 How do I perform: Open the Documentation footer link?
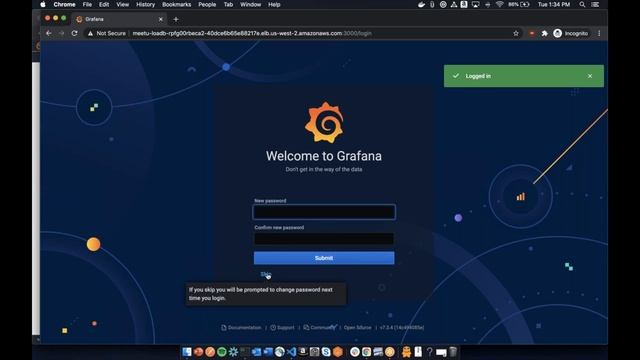241,327
